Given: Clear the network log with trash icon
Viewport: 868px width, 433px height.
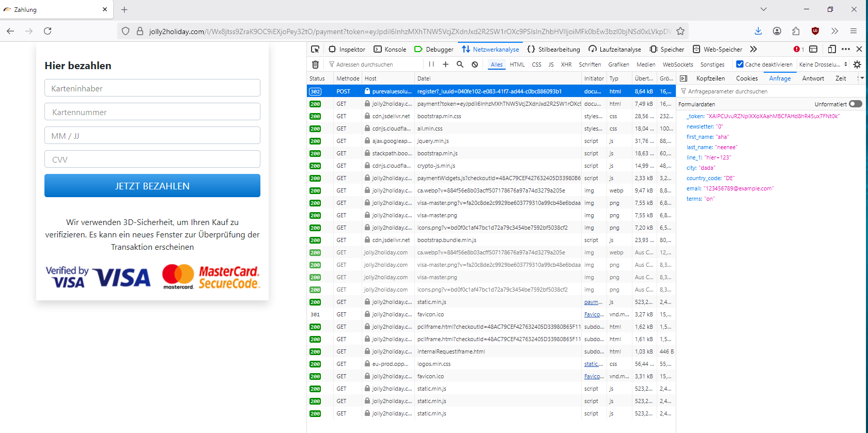Looking at the screenshot, I should 315,65.
